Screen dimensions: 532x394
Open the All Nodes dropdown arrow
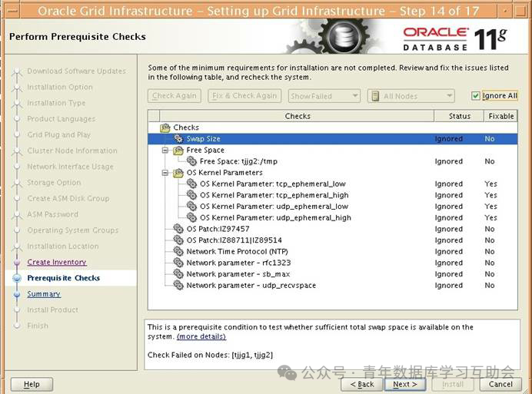click(x=449, y=96)
